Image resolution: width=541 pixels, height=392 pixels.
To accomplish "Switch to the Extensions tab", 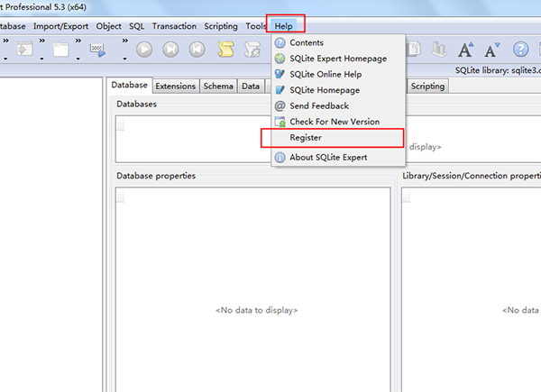I will point(175,87).
